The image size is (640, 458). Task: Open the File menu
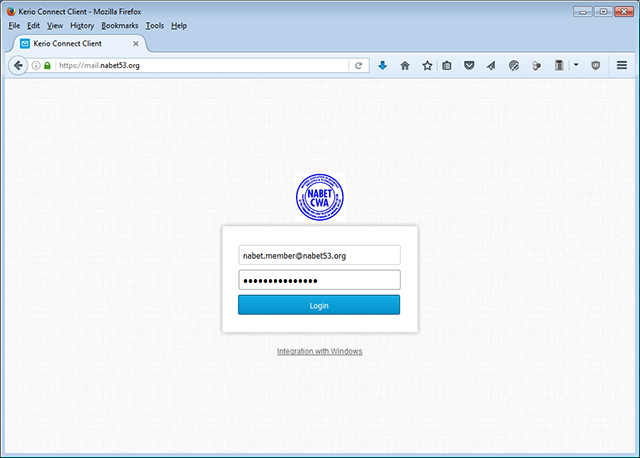click(14, 26)
